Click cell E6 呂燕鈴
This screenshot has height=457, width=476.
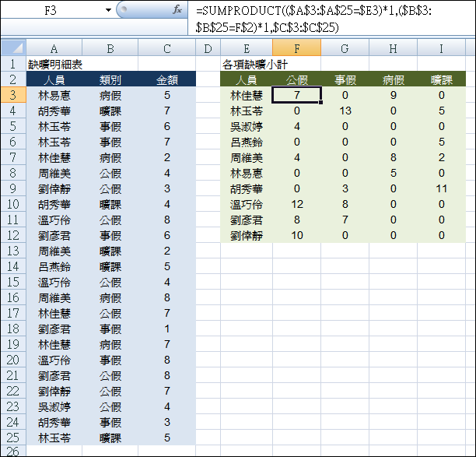click(247, 142)
